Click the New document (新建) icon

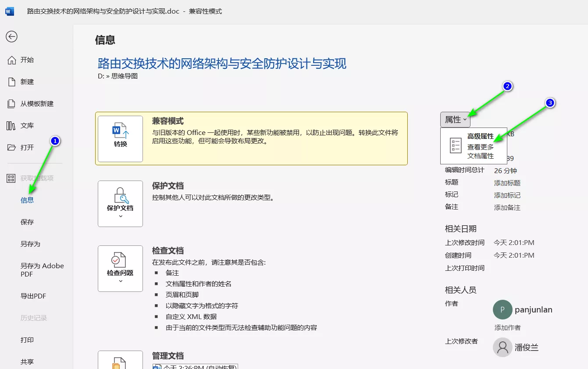pyautogui.click(x=12, y=82)
